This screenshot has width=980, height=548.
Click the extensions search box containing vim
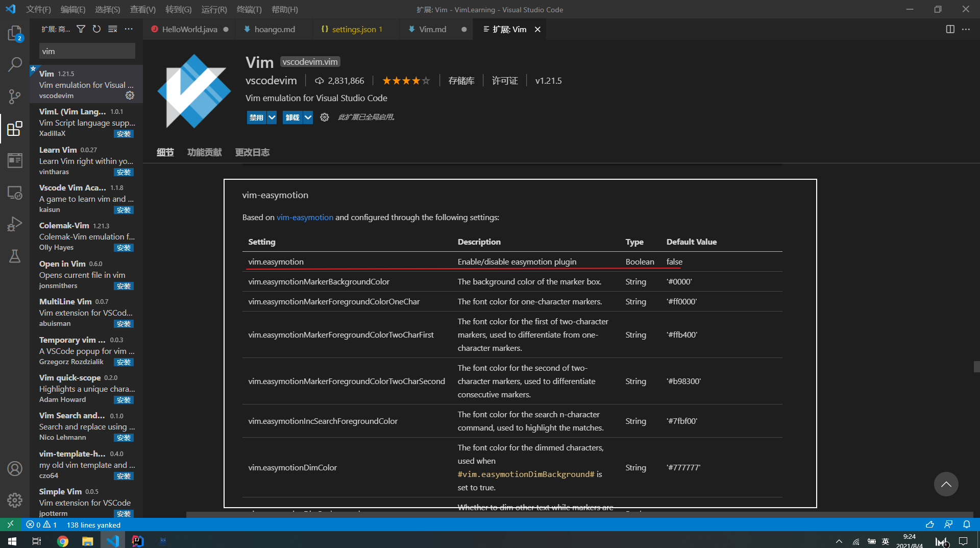click(x=87, y=51)
